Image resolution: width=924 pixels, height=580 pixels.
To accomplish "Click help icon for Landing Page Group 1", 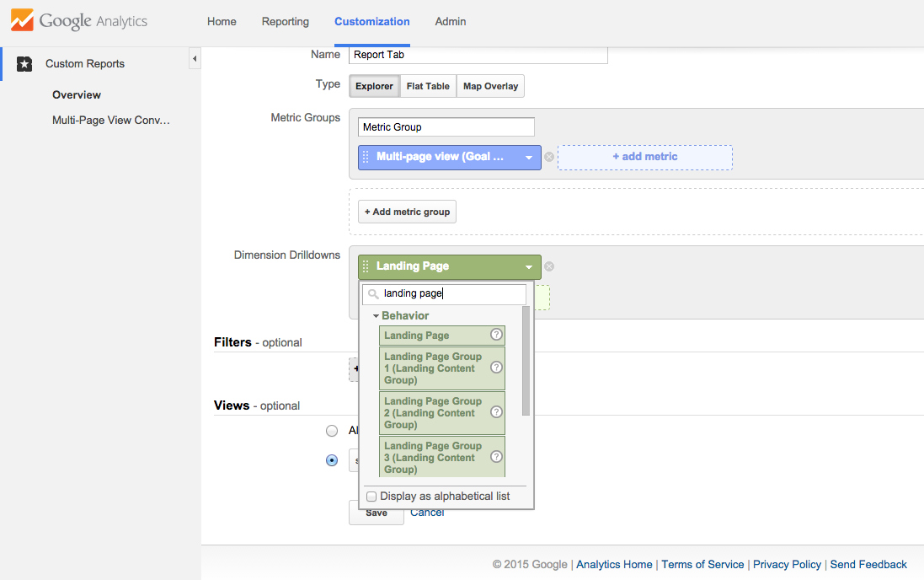I will point(496,368).
